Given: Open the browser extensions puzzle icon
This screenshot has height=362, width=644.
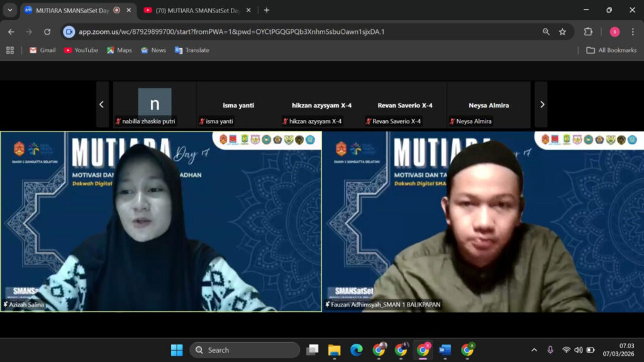Looking at the screenshot, I should pyautogui.click(x=588, y=31).
